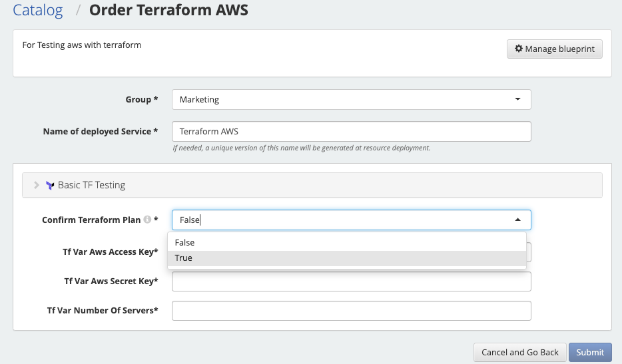Open the Manage blueprint button
This screenshot has width=622, height=364.
pyautogui.click(x=555, y=49)
